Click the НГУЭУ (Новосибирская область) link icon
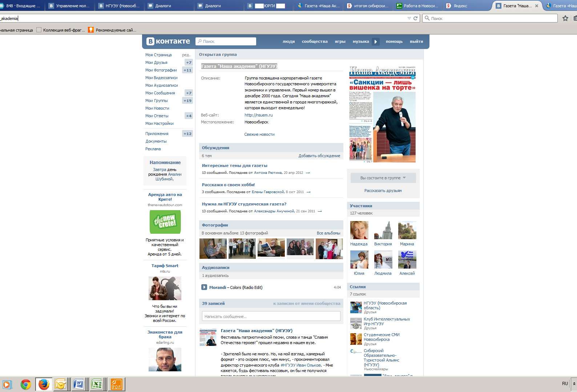Image resolution: width=577 pixels, height=392 pixels. click(x=356, y=307)
